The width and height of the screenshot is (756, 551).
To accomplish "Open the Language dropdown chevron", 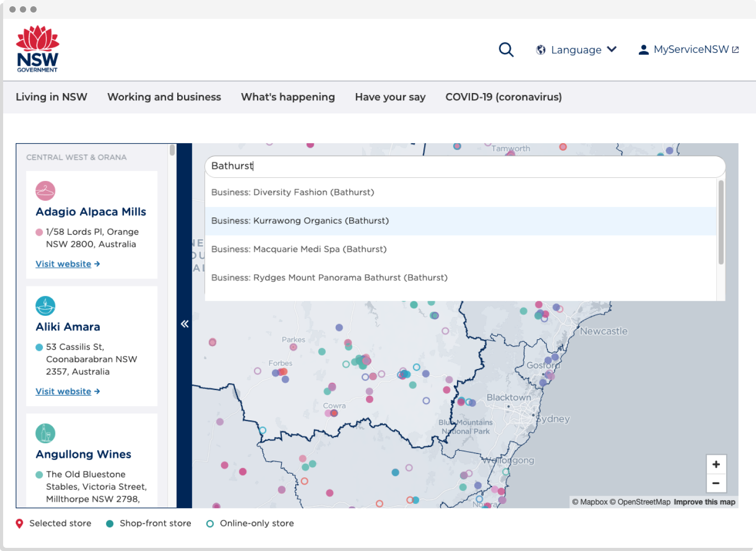I will (x=612, y=49).
